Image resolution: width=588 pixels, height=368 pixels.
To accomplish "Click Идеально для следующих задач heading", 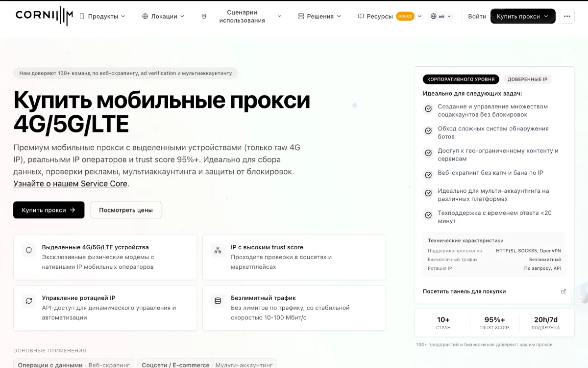I will click(472, 93).
